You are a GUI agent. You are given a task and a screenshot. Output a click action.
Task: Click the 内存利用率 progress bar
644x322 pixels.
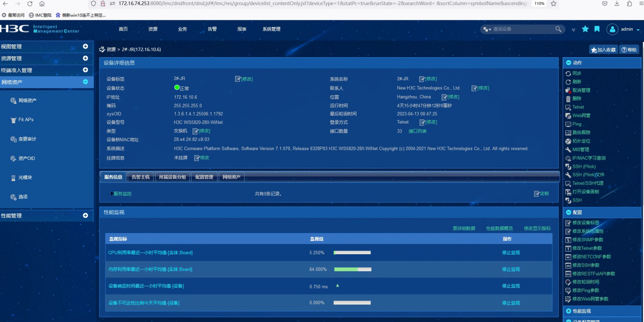coord(352,270)
